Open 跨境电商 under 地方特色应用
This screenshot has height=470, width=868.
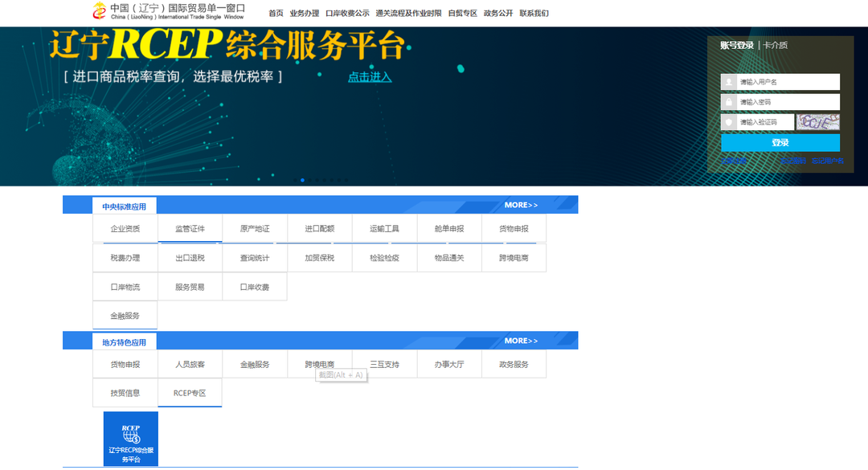tap(319, 364)
